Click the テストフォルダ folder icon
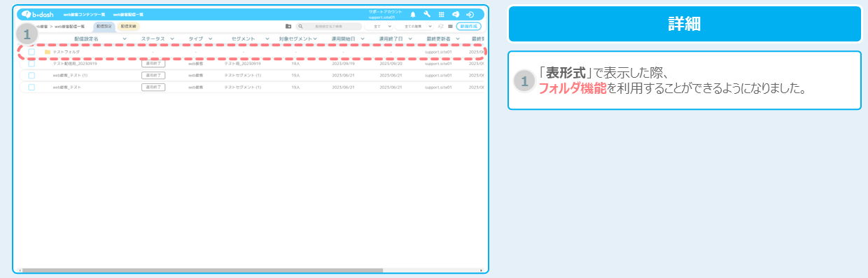Image resolution: width=868 pixels, height=278 pixels. 48,52
